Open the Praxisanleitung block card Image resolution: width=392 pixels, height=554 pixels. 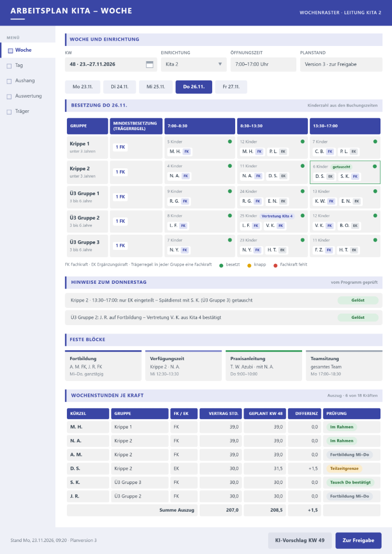tap(264, 366)
